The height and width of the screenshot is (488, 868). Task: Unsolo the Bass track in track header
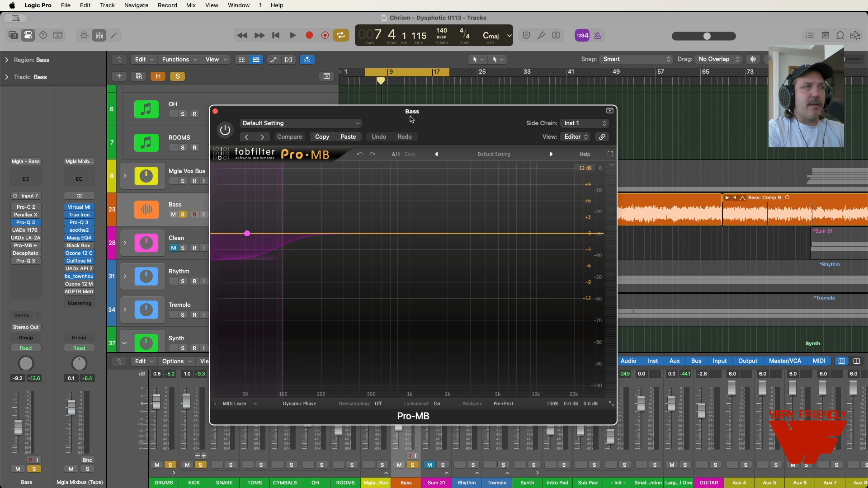183,215
